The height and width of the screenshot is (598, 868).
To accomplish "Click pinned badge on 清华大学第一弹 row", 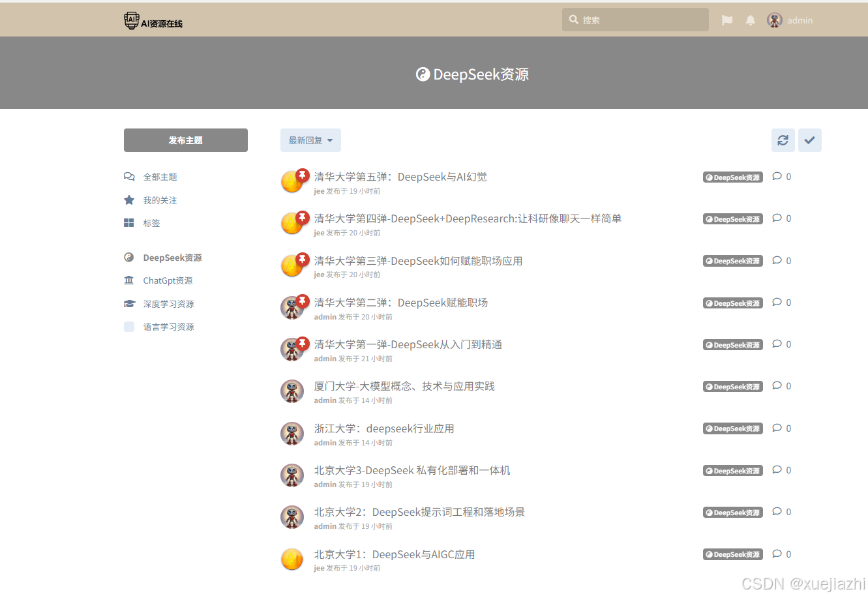I will [x=303, y=343].
